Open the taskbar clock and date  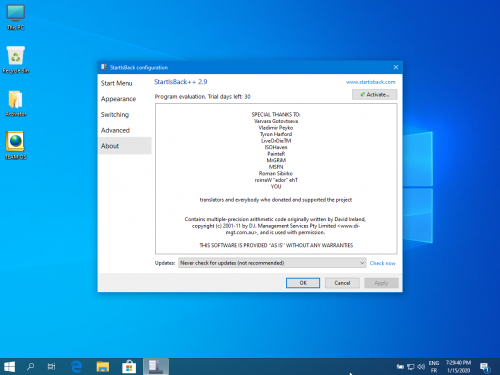[x=458, y=367]
